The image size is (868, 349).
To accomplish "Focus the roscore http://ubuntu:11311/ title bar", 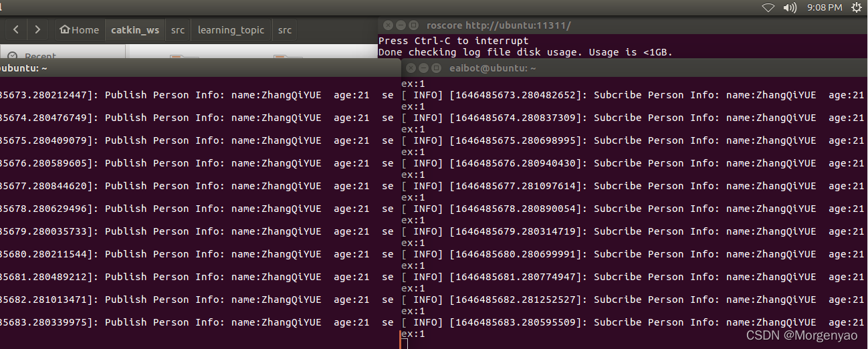I will [x=623, y=25].
